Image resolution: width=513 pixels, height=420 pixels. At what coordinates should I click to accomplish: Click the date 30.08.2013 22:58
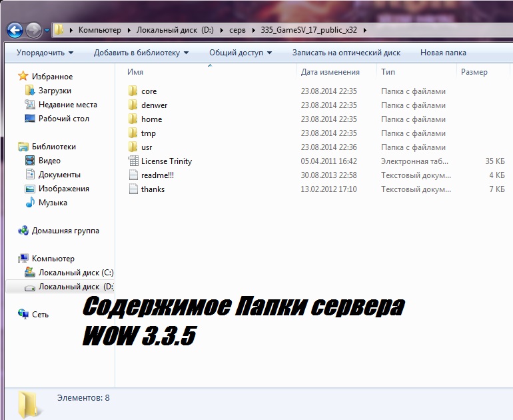point(329,175)
